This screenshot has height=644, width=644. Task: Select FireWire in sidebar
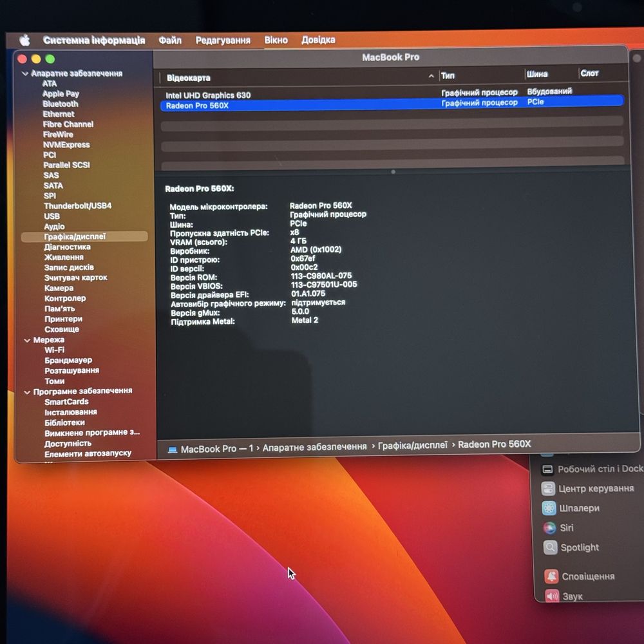(58, 135)
